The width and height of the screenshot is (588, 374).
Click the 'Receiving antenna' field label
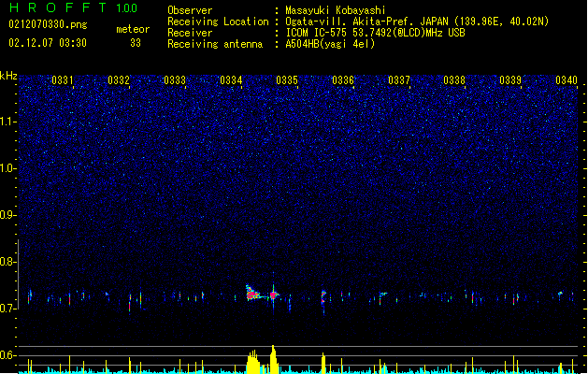[215, 44]
